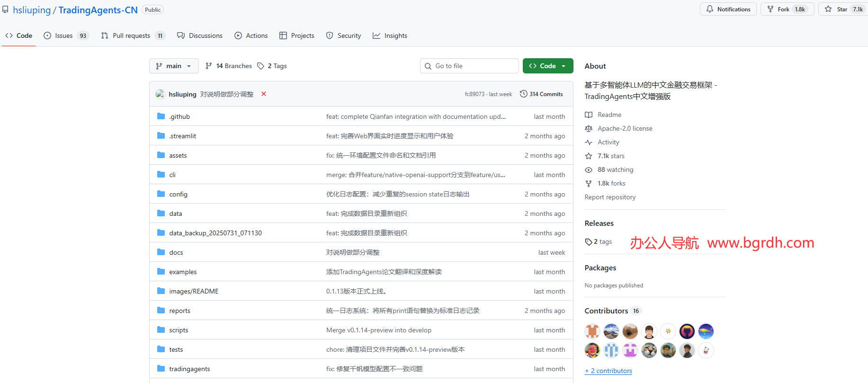Click the Apache-2.0 license scale icon
The image size is (868, 383).
pyautogui.click(x=589, y=128)
